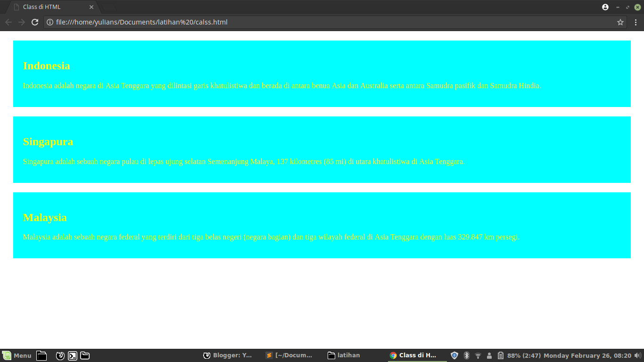
Task: Click the Singapura heading
Action: point(48,142)
